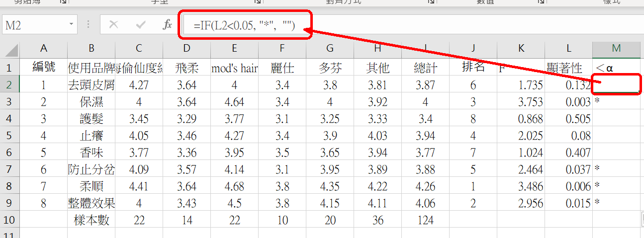Select the column L header
This screenshot has height=238, width=644.
pyautogui.click(x=568, y=48)
